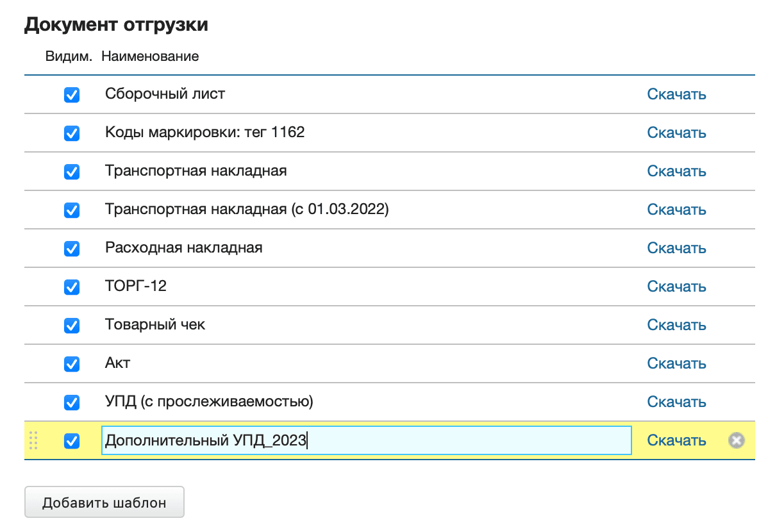The height and width of the screenshot is (532, 768).
Task: Disable visibility for Сборочный лист
Action: pos(71,94)
